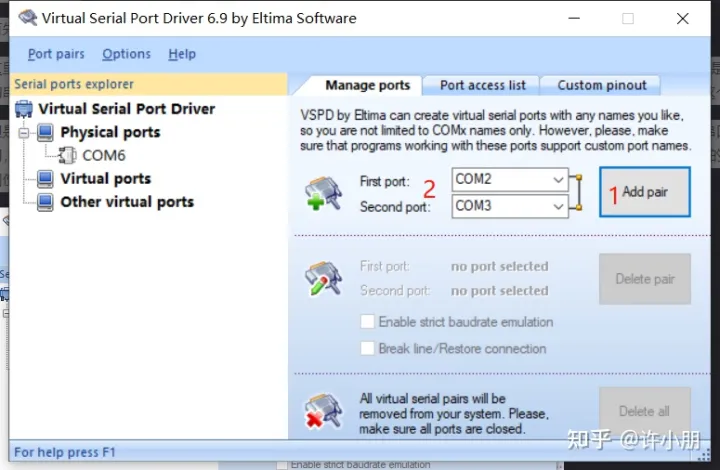
Task: Toggle Break line/Restore connection checkbox
Action: tap(367, 348)
